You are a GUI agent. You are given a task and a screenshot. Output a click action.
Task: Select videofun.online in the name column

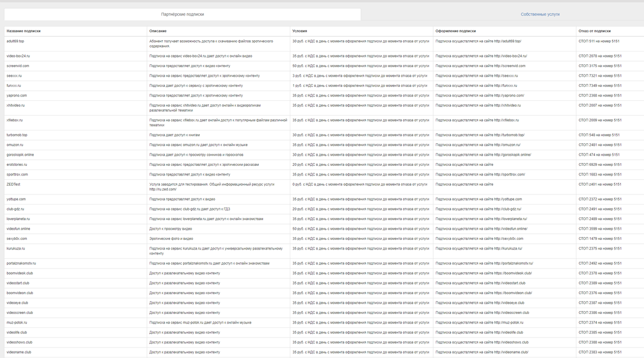click(18, 229)
